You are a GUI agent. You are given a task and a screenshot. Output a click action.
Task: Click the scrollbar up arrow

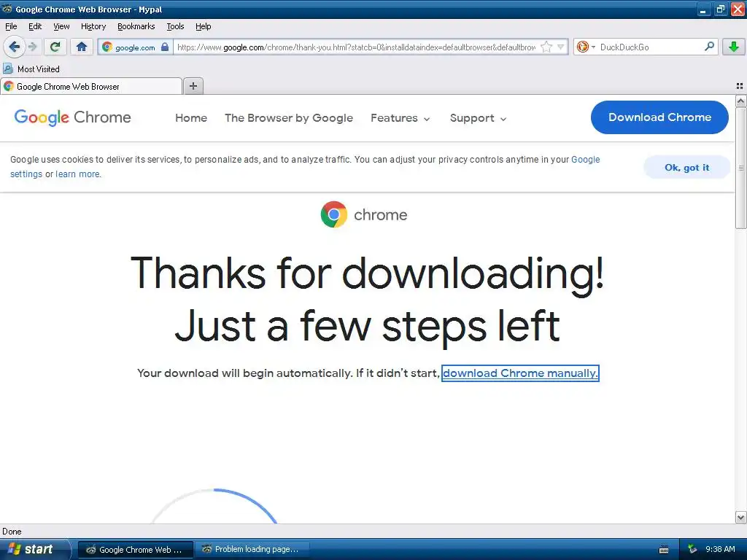740,101
